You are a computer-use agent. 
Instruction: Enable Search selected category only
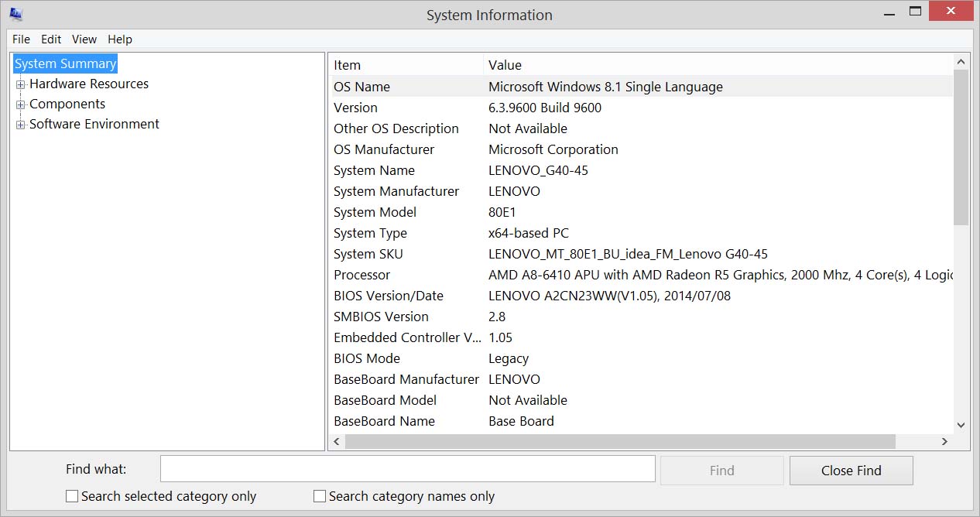tap(72, 497)
